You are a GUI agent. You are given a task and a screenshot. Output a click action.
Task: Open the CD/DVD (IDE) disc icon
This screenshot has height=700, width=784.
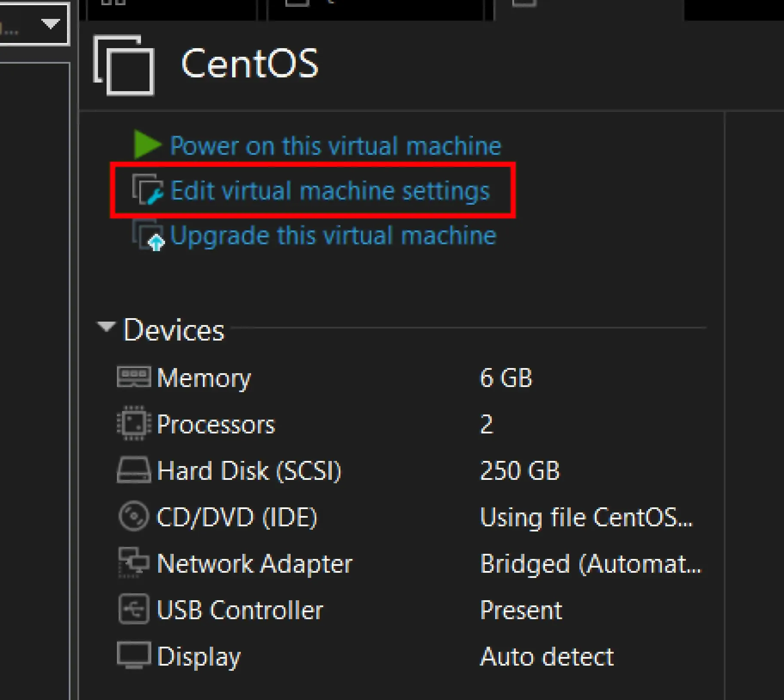tap(134, 517)
